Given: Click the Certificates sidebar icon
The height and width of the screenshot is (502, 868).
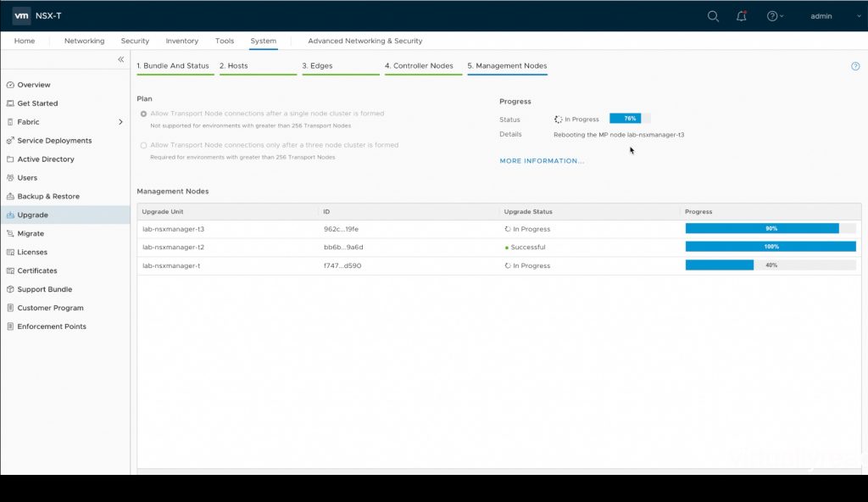Looking at the screenshot, I should 10,271.
